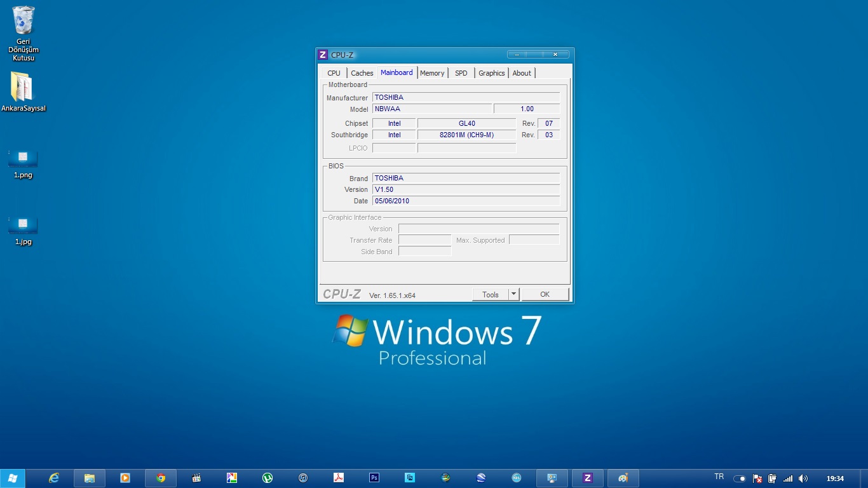Click the Southbridge Rev. value 03
The width and height of the screenshot is (868, 488).
tap(548, 135)
